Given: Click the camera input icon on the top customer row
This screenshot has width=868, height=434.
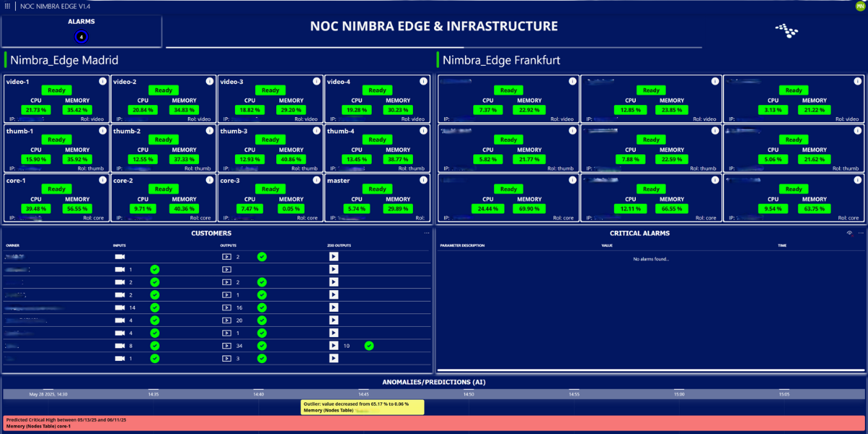Looking at the screenshot, I should (120, 256).
